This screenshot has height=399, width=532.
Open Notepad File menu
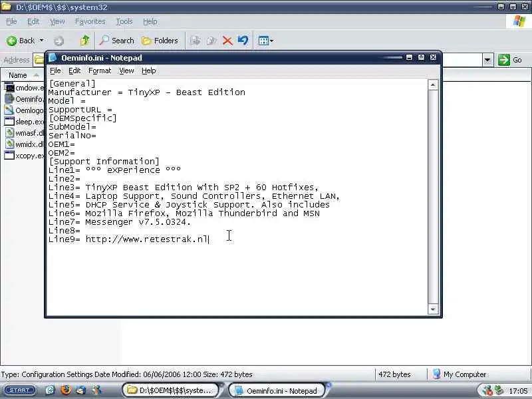55,70
